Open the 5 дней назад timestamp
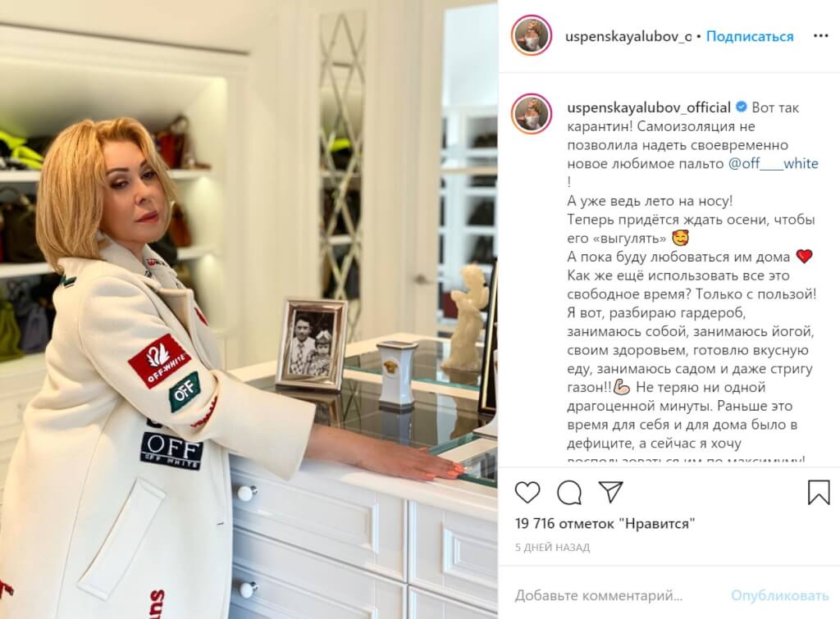The height and width of the screenshot is (619, 840). [x=552, y=547]
